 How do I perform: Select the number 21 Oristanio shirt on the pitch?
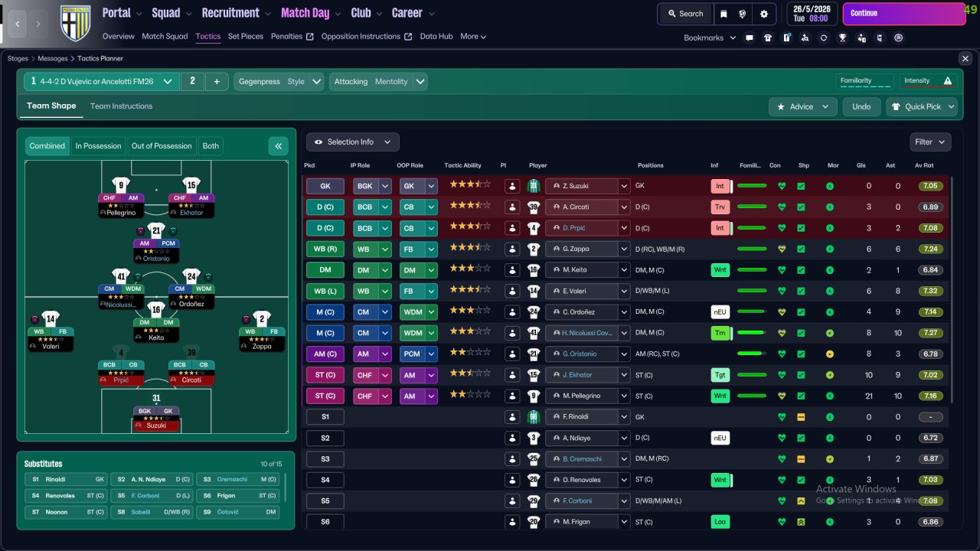(x=156, y=230)
